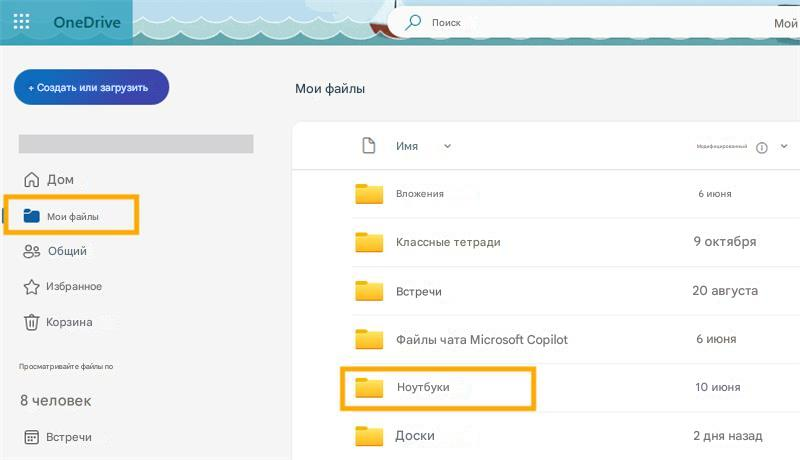Screen dimensions: 800x460
Task: Open the Классные тетради folder
Action: click(x=448, y=242)
